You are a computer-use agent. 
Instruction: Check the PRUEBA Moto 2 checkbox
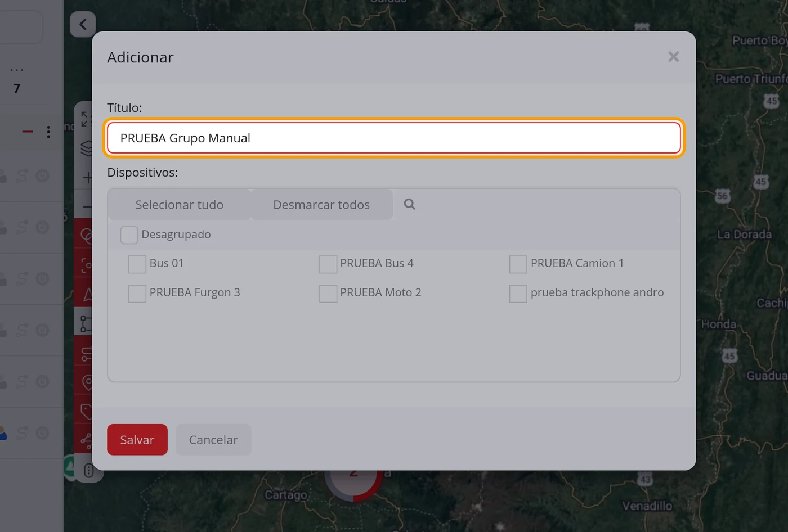pos(328,293)
